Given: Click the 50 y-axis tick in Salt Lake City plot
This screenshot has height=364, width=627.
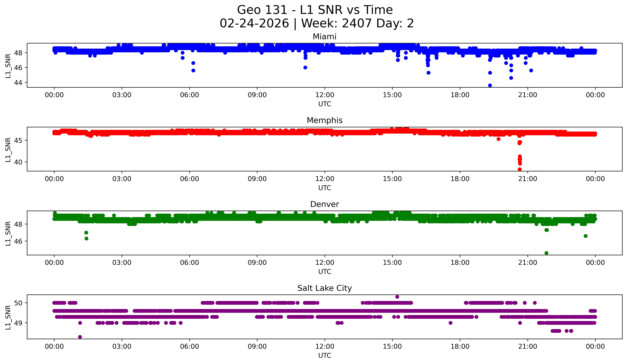Looking at the screenshot, I should [x=18, y=303].
